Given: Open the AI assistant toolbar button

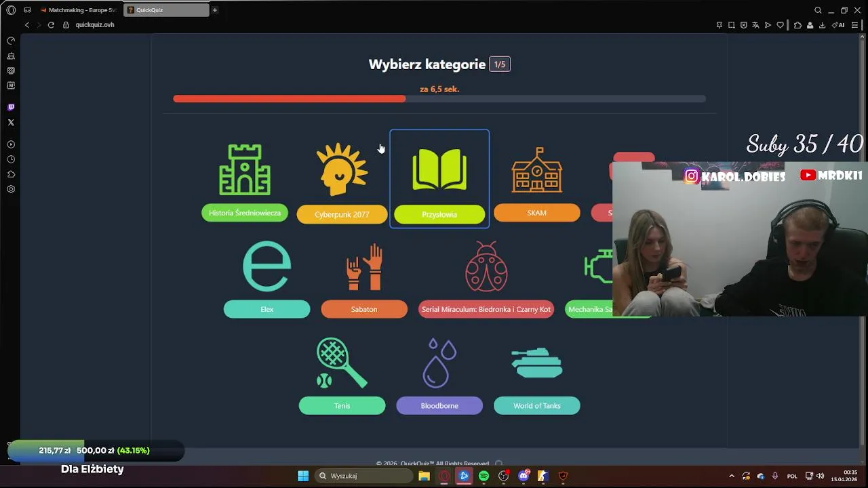Looking at the screenshot, I should (839, 25).
